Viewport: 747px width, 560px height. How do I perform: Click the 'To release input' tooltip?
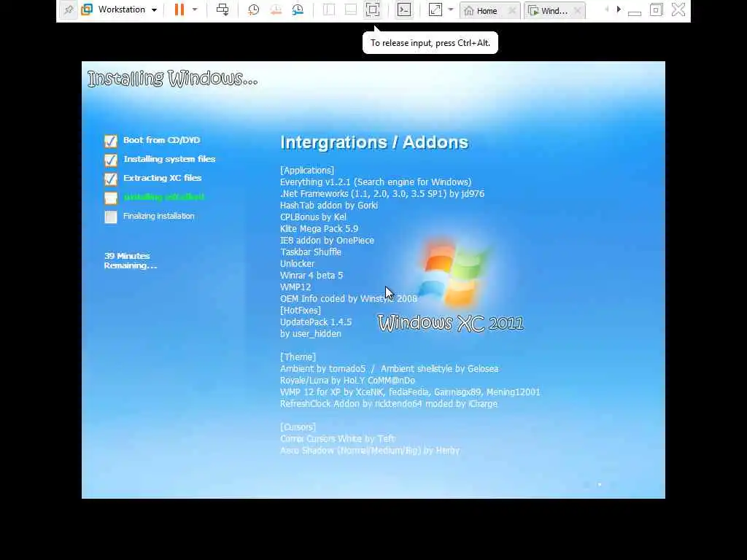click(430, 43)
